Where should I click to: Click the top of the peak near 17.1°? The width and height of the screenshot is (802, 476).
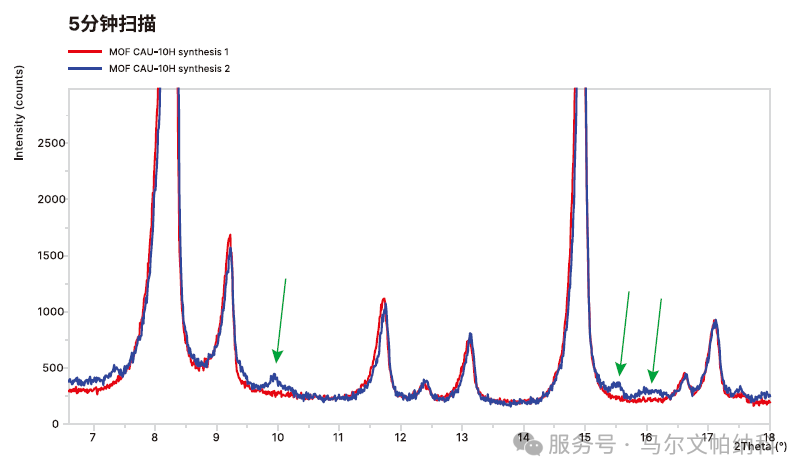click(x=714, y=322)
